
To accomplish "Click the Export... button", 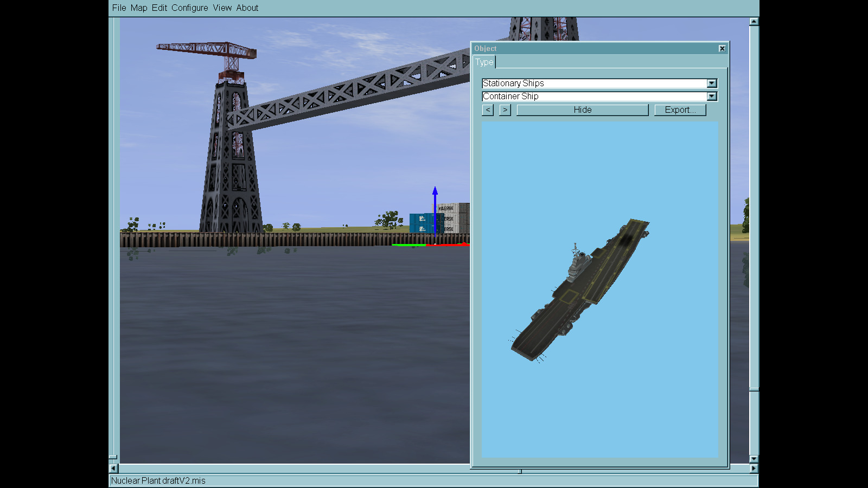I will 680,110.
